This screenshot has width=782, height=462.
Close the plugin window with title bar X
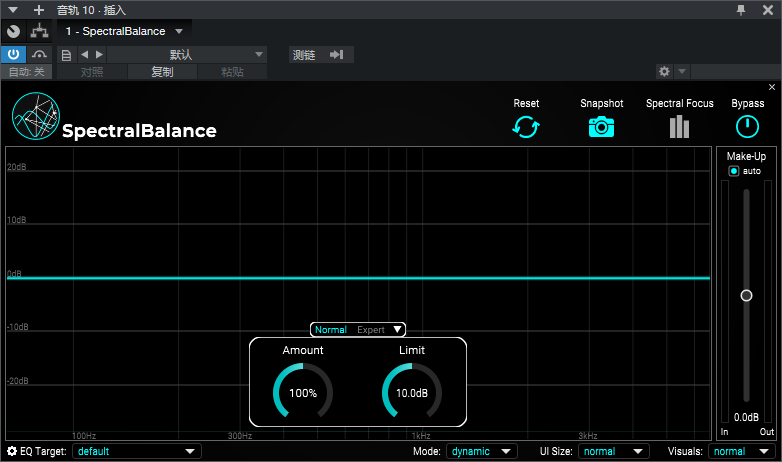(x=768, y=10)
